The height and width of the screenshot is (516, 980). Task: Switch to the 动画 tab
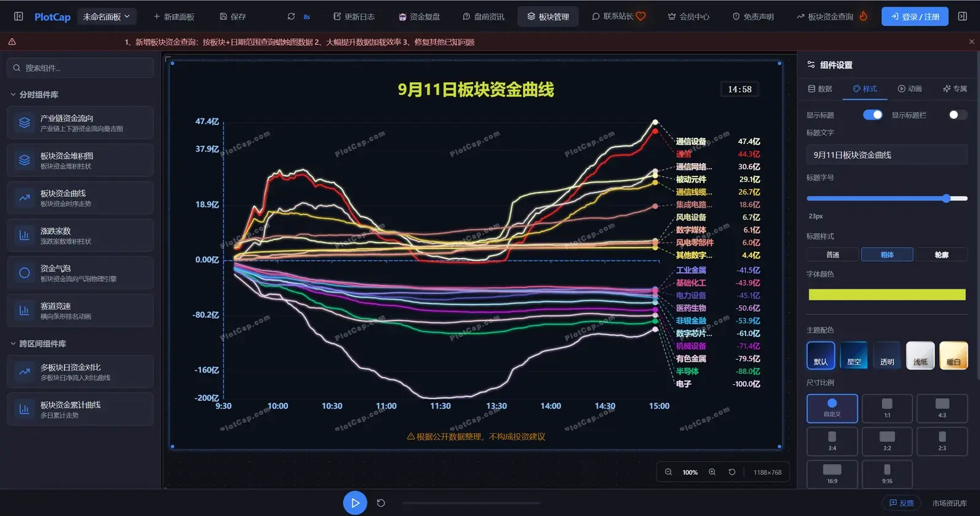click(910, 89)
